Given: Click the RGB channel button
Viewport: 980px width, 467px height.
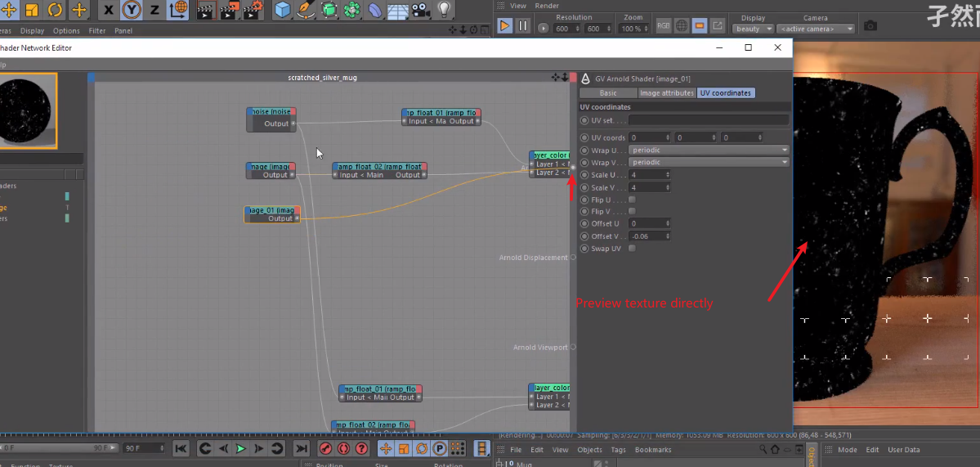Looking at the screenshot, I should [x=664, y=26].
